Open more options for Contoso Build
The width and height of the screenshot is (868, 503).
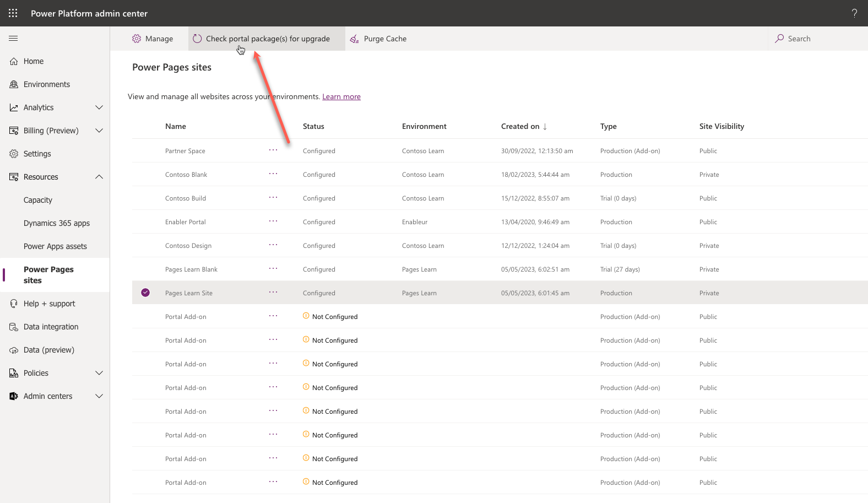coord(273,197)
